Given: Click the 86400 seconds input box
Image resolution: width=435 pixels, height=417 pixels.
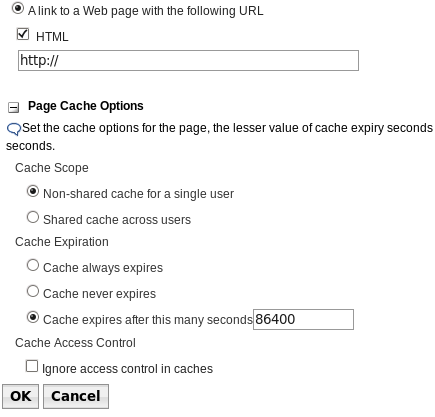Looking at the screenshot, I should click(303, 319).
